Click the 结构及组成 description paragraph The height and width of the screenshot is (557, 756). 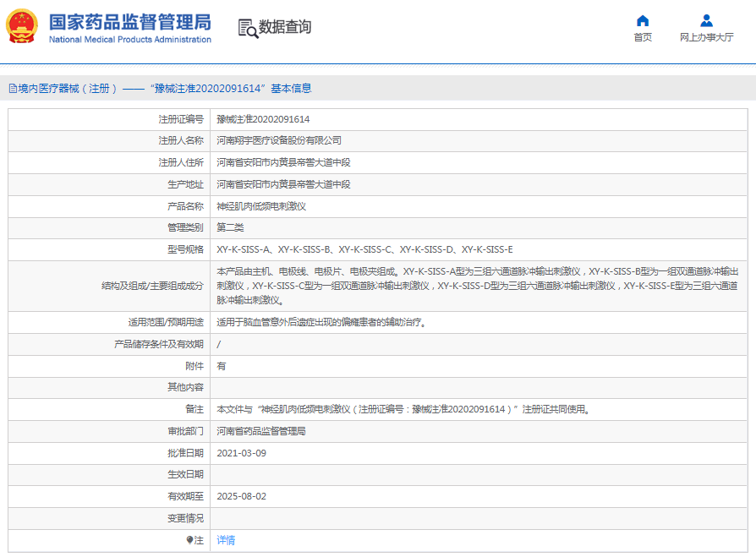(x=477, y=286)
